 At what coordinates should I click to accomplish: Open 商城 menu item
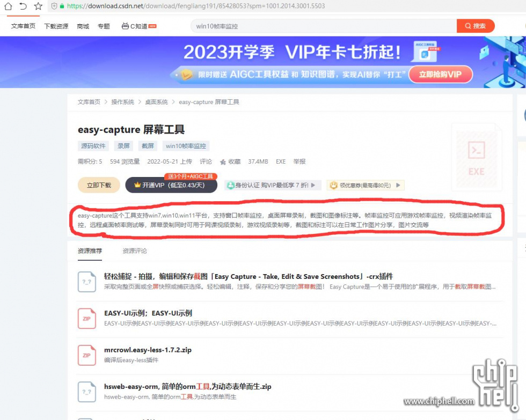[83, 26]
